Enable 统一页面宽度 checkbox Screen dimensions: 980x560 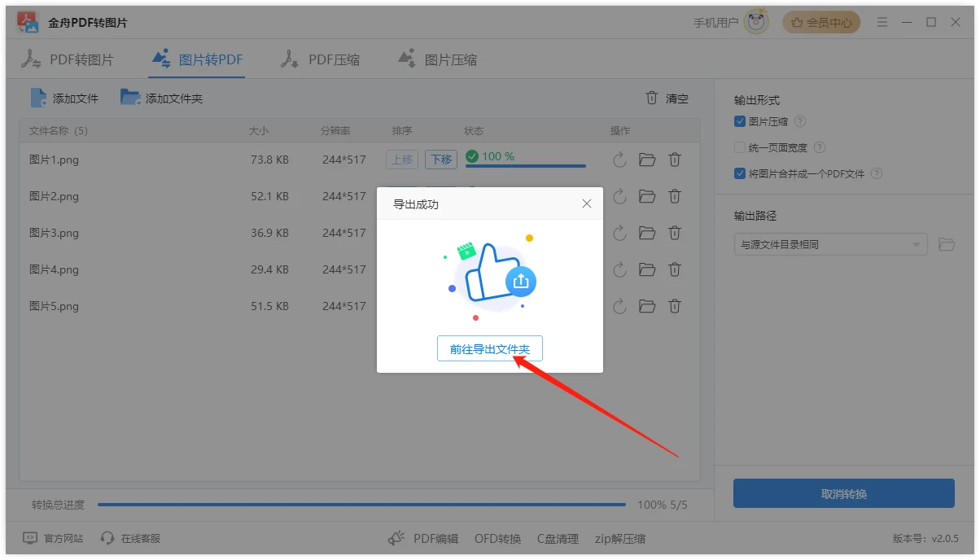tap(740, 147)
